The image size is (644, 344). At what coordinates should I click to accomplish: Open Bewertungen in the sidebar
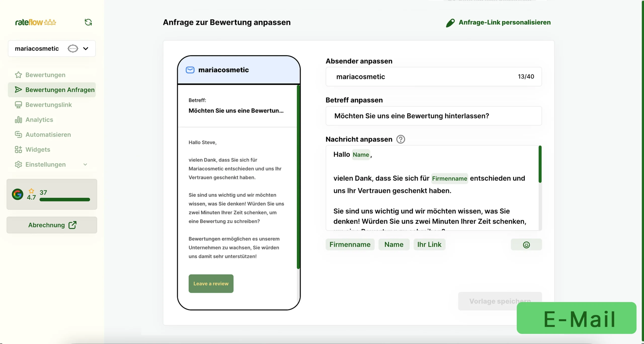coord(45,75)
